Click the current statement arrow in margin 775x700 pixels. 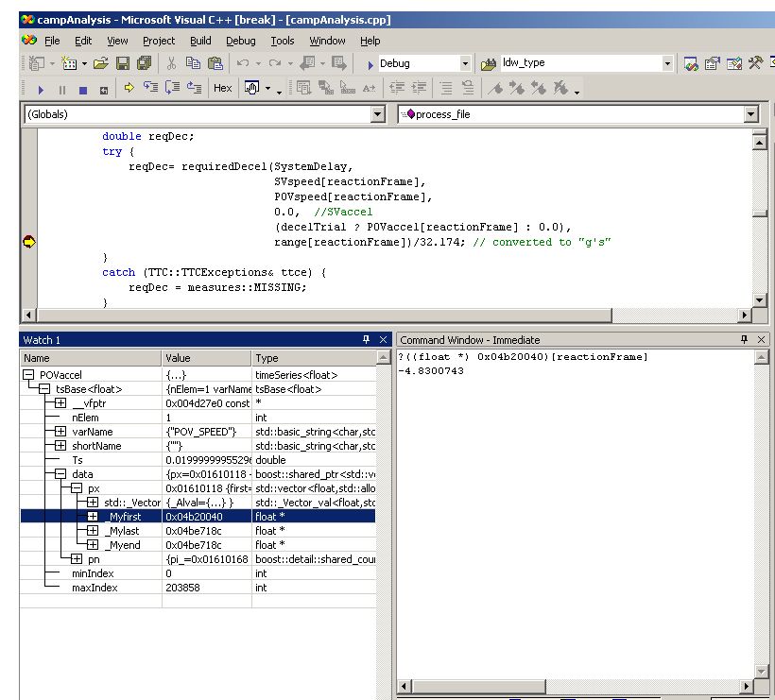click(x=29, y=242)
